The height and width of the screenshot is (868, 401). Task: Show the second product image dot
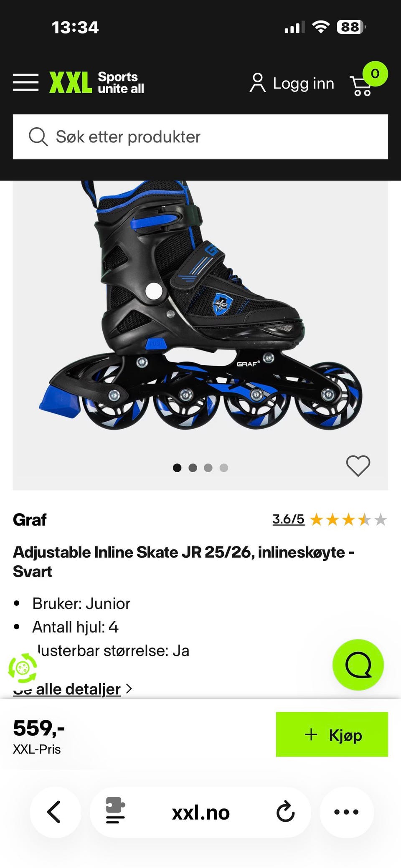pyautogui.click(x=193, y=468)
